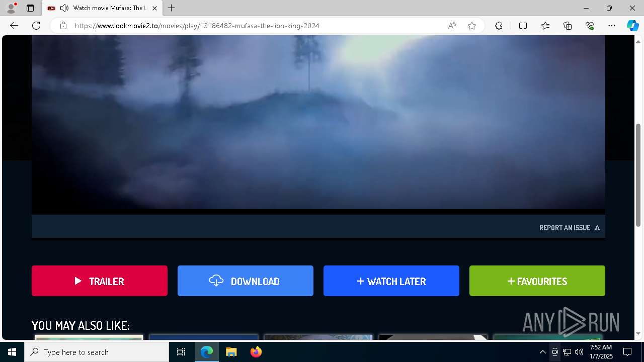Enable split screen view
Viewport: 644px width, 362px height.
pyautogui.click(x=523, y=26)
